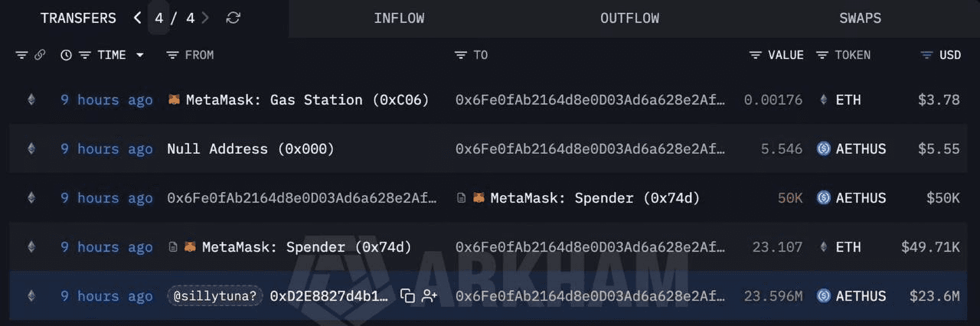Click the AETHUS token icon in Null Address row

point(824,149)
